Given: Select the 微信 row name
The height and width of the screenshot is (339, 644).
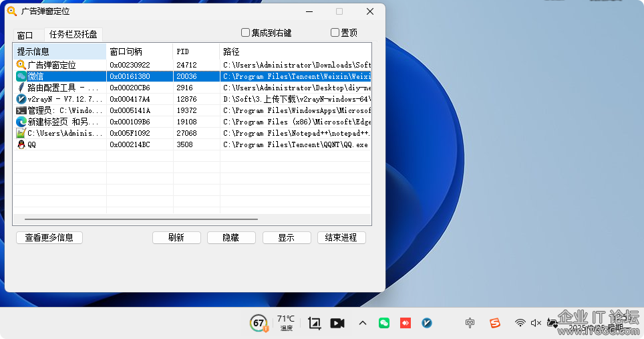Looking at the screenshot, I should (35, 76).
